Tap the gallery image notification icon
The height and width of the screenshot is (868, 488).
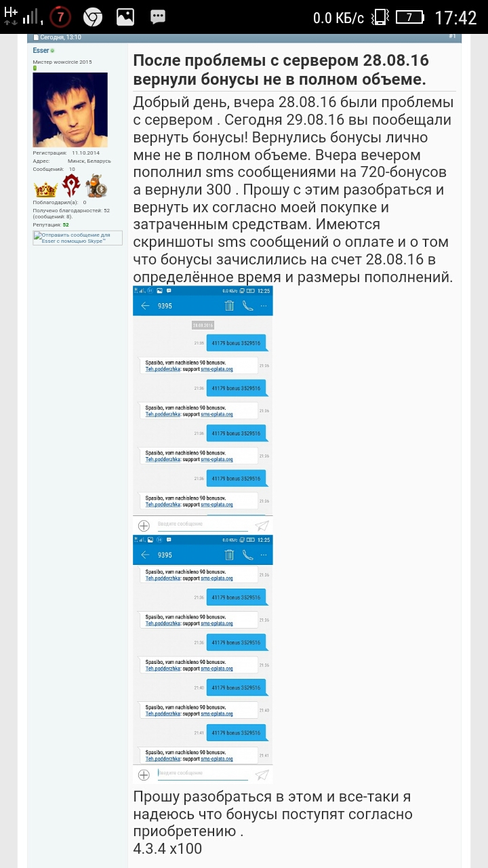click(x=125, y=17)
